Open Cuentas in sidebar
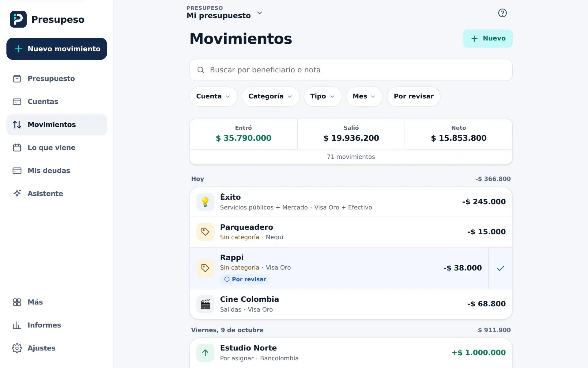Screen dimensions: 588x368 click(57, 102)
